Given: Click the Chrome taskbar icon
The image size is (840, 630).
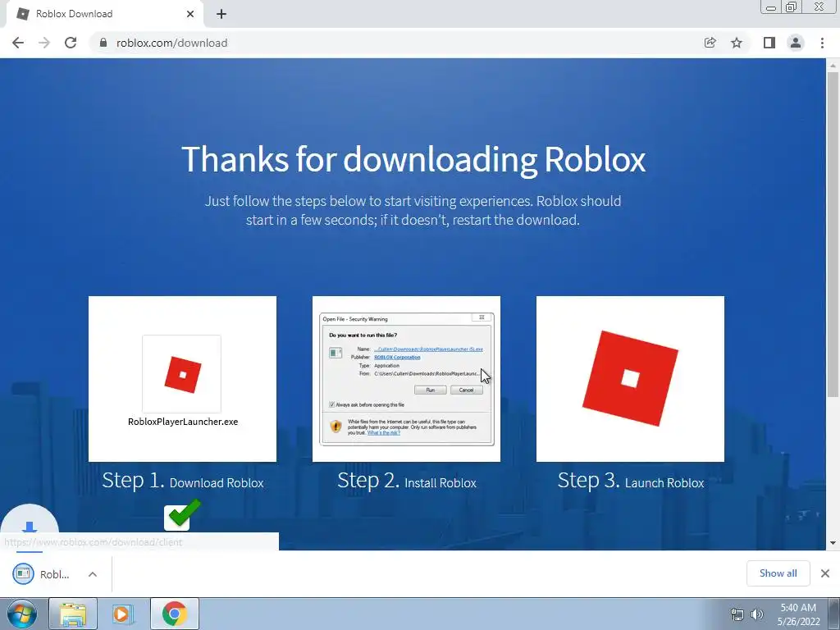Looking at the screenshot, I should [x=174, y=614].
